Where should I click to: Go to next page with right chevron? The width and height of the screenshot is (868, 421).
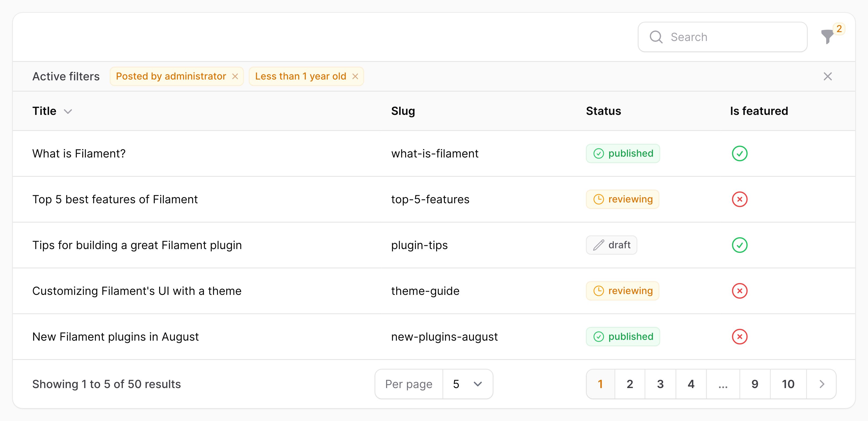coord(821,384)
